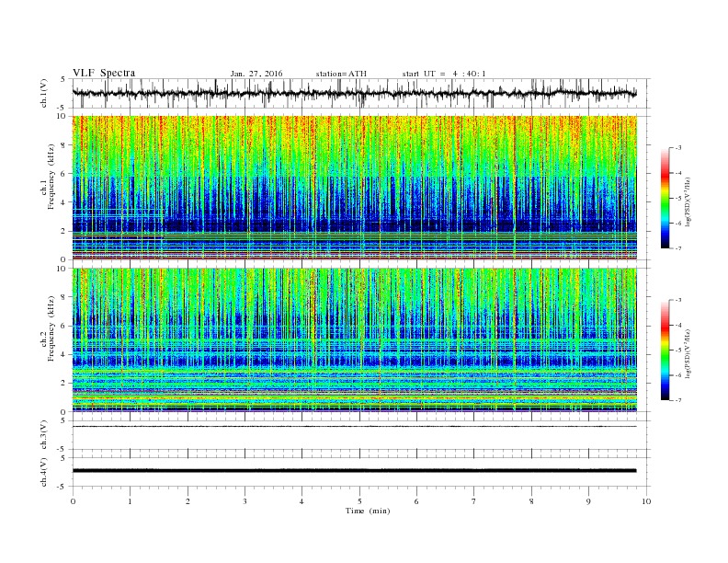Click the "-3" tick on ch.1 colorbar
728x563 pixels.
[x=677, y=148]
